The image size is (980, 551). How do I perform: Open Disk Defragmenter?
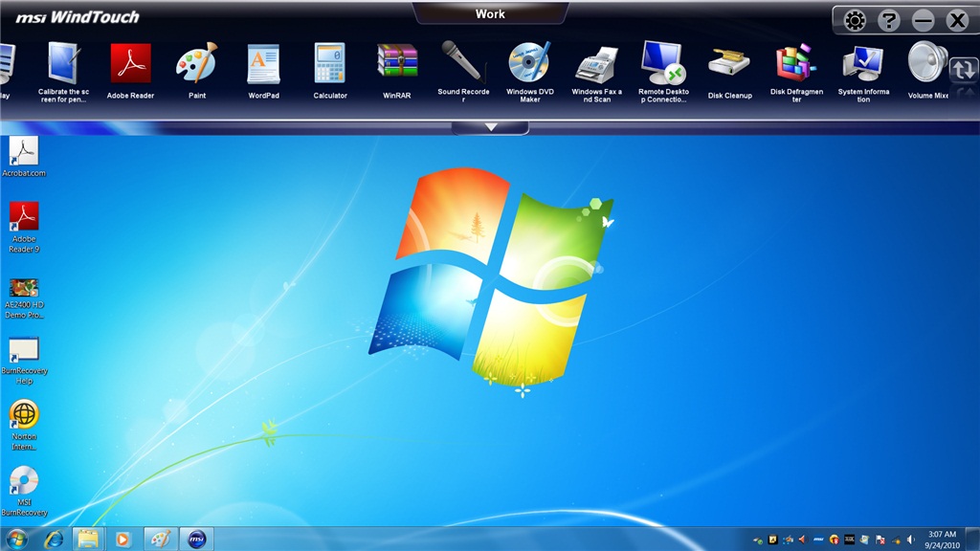point(796,65)
